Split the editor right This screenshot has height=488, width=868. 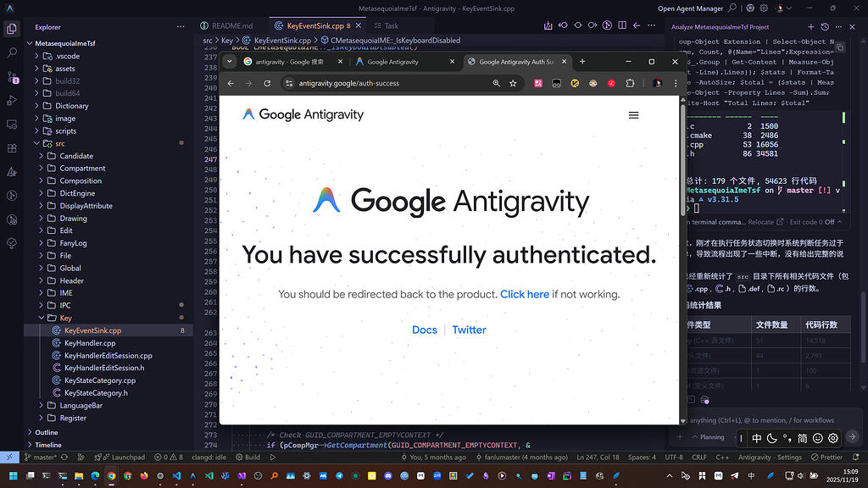pyautogui.click(x=622, y=25)
